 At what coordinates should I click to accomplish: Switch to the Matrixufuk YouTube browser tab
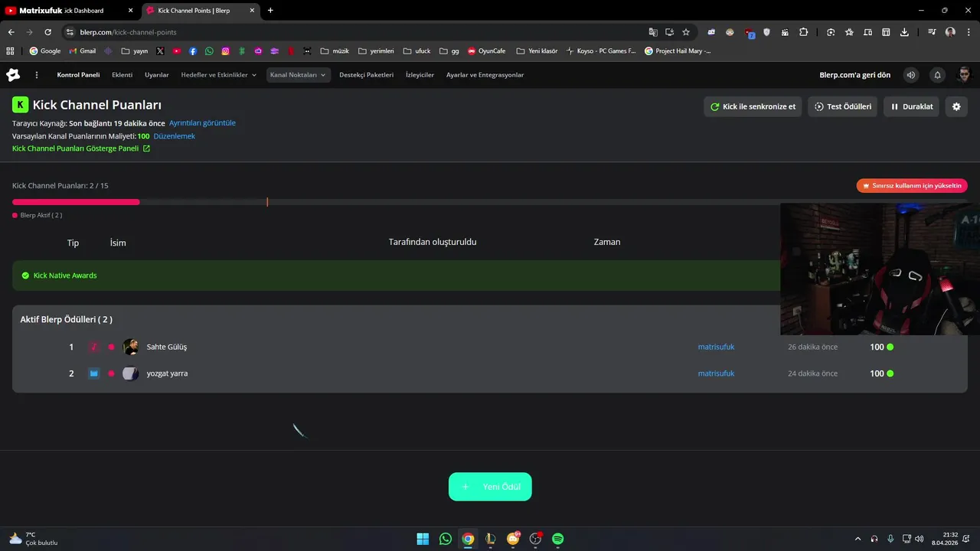[x=69, y=11]
